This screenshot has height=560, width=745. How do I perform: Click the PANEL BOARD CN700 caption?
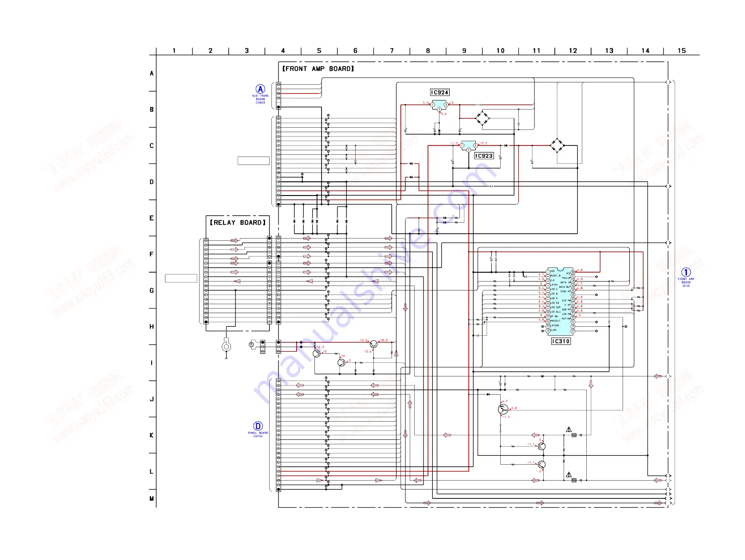[x=258, y=435]
